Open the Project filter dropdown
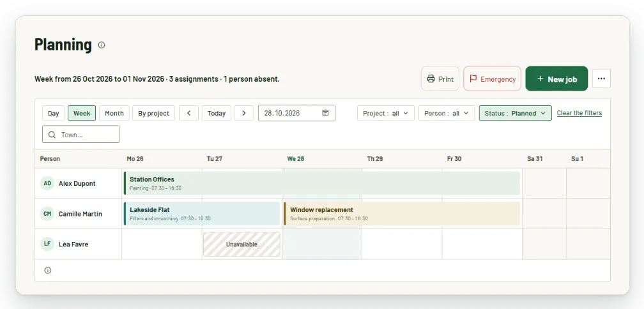The height and width of the screenshot is (309, 644). click(386, 113)
